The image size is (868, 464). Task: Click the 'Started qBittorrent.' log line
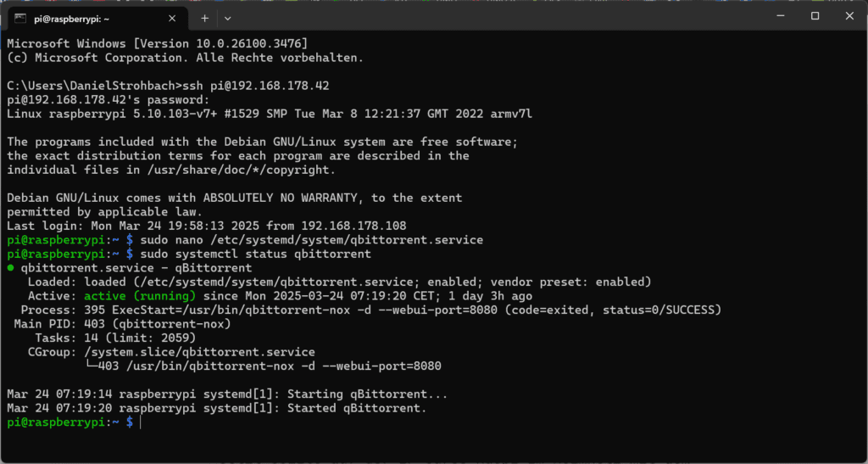tap(217, 408)
